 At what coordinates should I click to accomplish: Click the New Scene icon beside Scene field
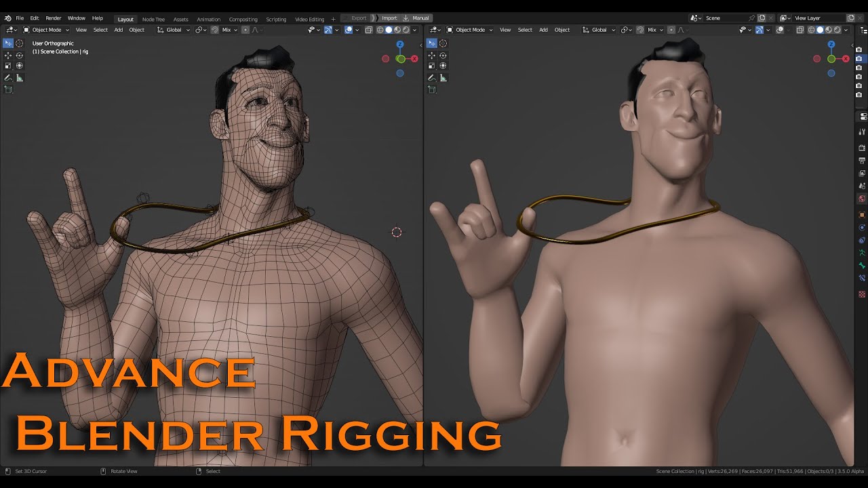[762, 18]
